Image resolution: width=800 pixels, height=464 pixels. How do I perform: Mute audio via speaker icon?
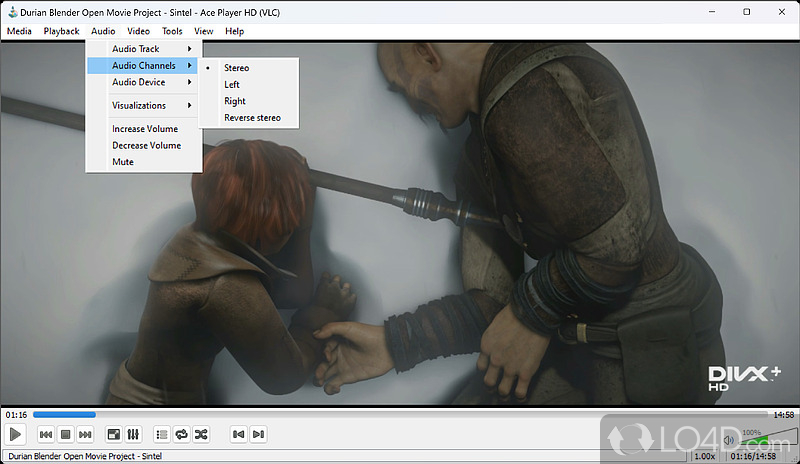point(728,439)
